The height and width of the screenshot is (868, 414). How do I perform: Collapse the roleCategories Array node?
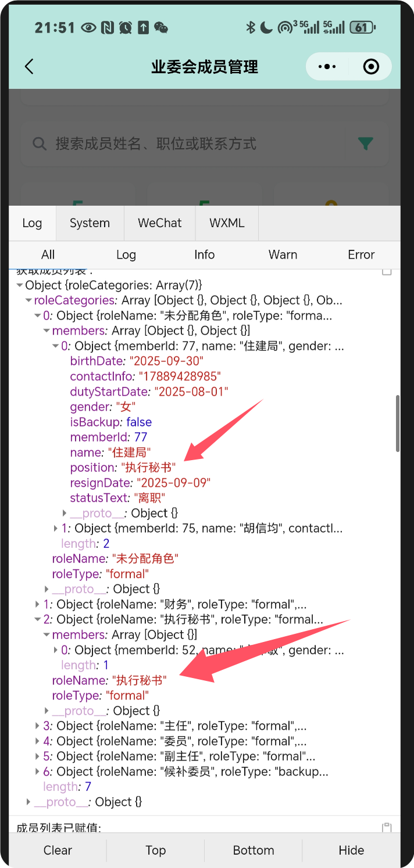click(29, 300)
